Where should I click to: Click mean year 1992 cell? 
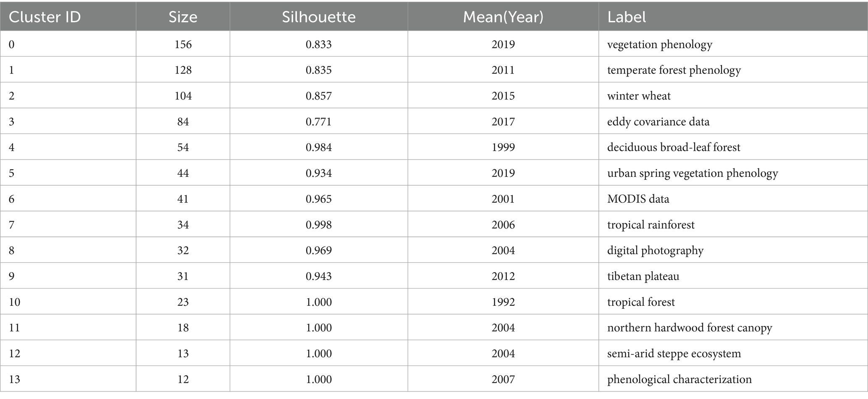click(503, 302)
